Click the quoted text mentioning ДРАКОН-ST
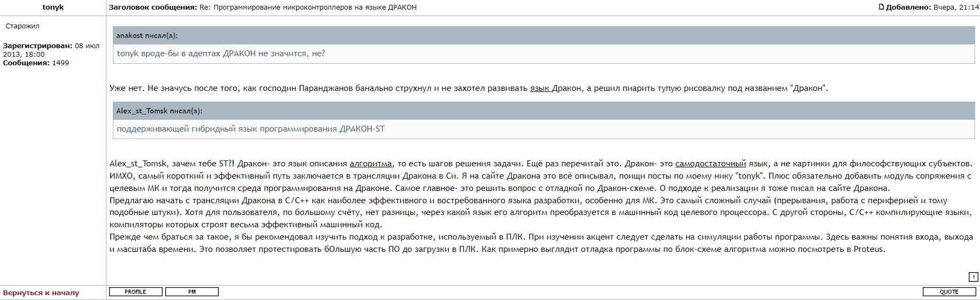Image resolution: width=980 pixels, height=300 pixels. (250, 129)
